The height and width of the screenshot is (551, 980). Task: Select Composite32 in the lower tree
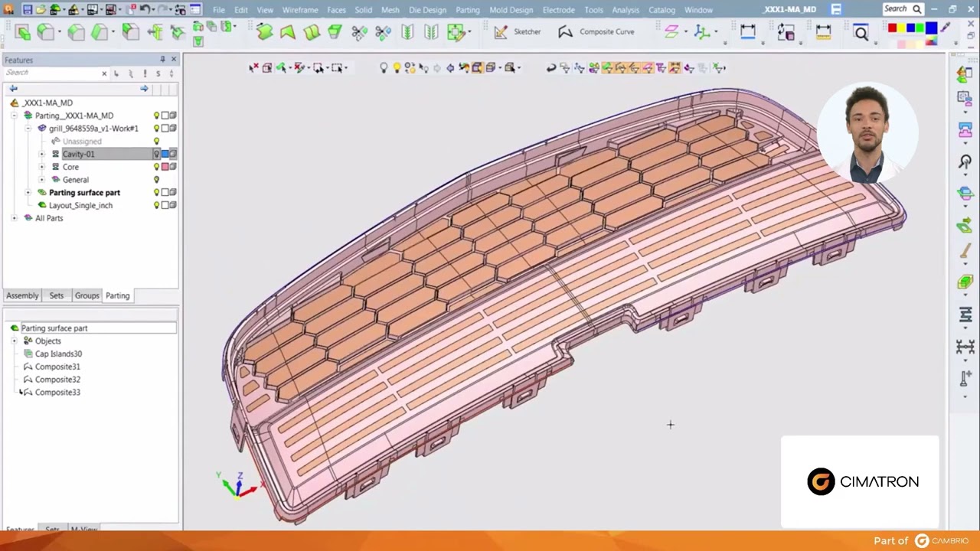coord(57,380)
